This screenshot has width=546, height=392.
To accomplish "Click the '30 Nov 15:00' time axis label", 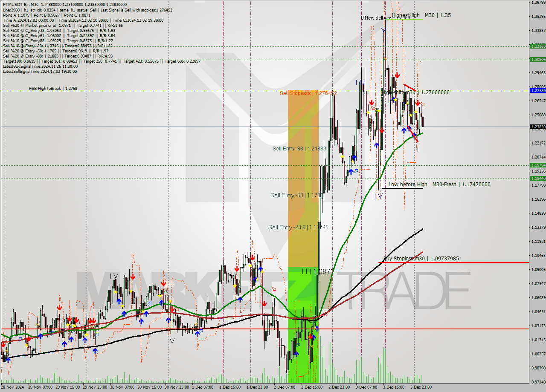I will 150,387.
